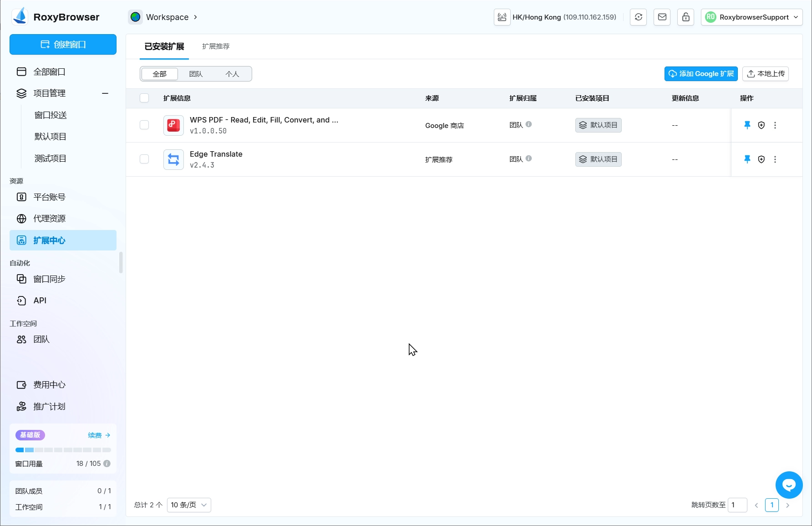This screenshot has height=526, width=812.
Task: Check the Edge Translate row checkbox
Action: click(x=144, y=159)
